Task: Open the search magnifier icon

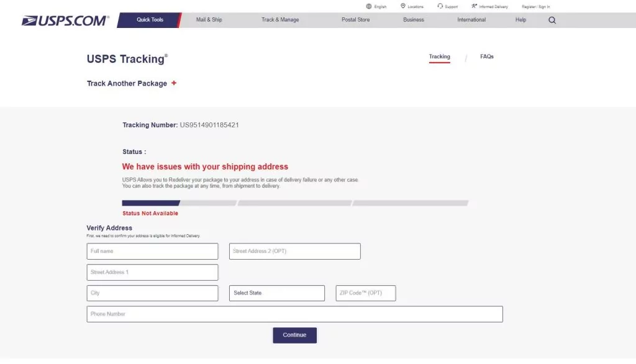Action: click(552, 20)
